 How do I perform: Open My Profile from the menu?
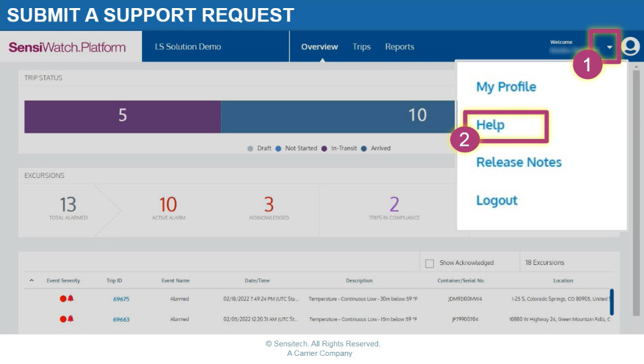coord(506,87)
